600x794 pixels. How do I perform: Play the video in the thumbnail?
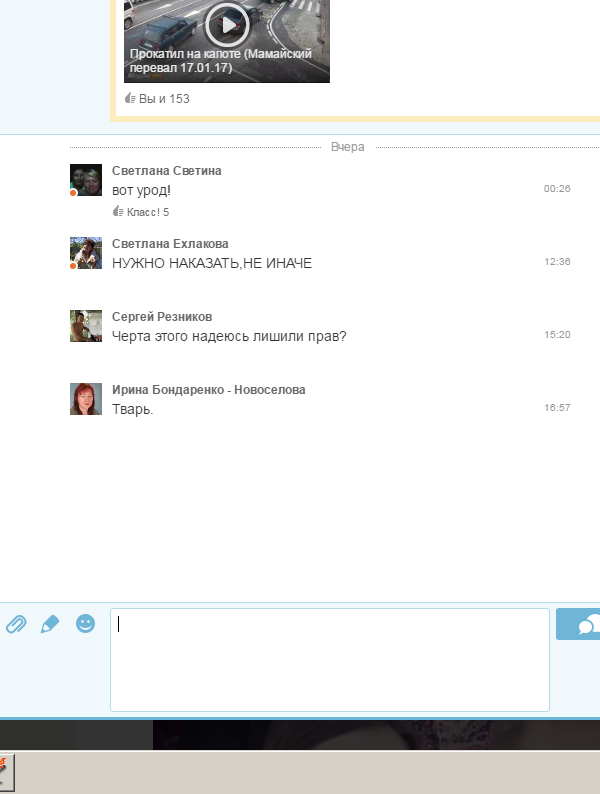227,22
